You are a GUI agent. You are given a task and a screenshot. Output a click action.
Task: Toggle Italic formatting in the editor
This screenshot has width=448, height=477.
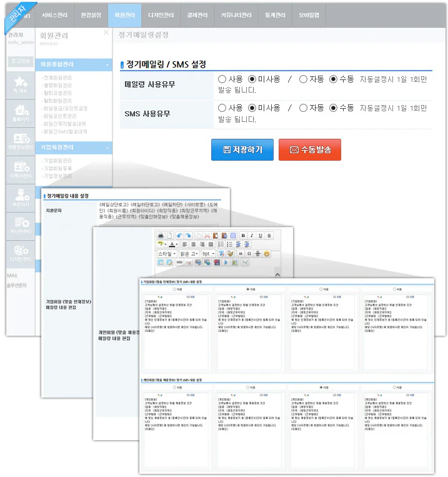coord(252,236)
